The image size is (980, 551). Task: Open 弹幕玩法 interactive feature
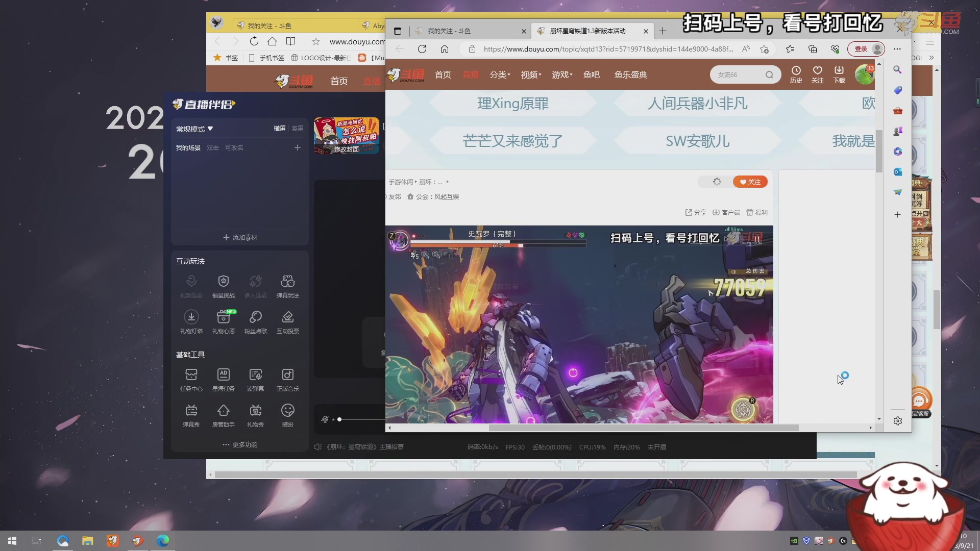pyautogui.click(x=288, y=286)
